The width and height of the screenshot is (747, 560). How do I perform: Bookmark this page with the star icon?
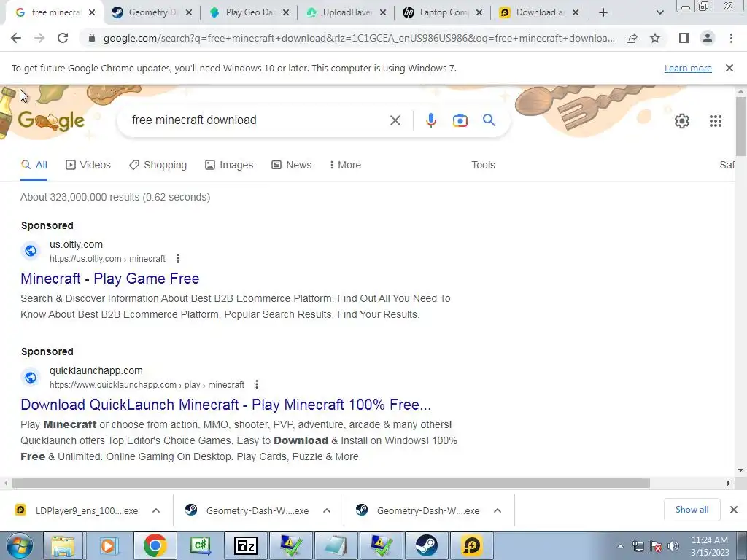click(x=655, y=38)
